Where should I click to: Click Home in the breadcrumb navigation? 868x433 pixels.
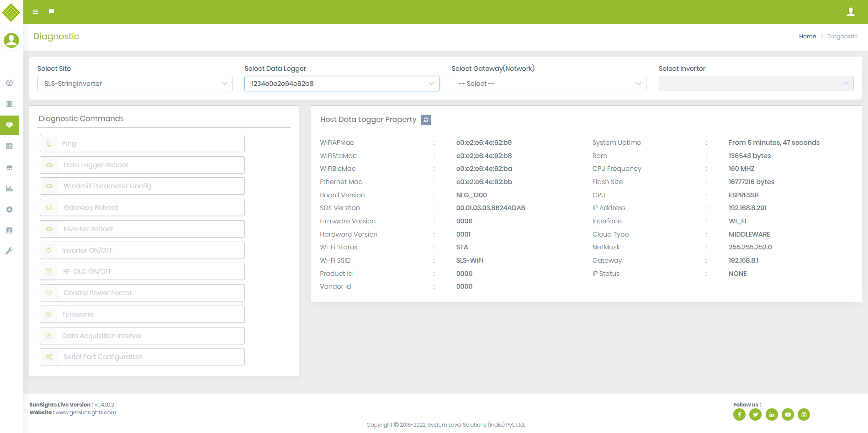click(807, 36)
